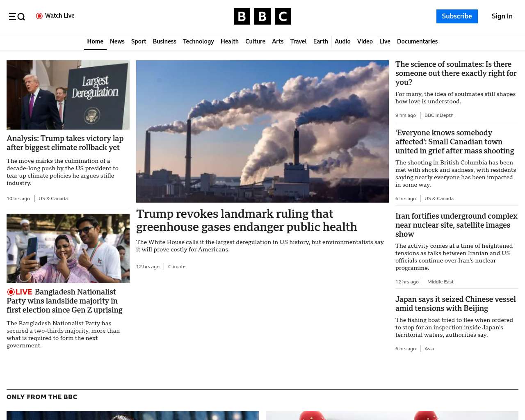
Task: Open the Live section tab
Action: 385,41
